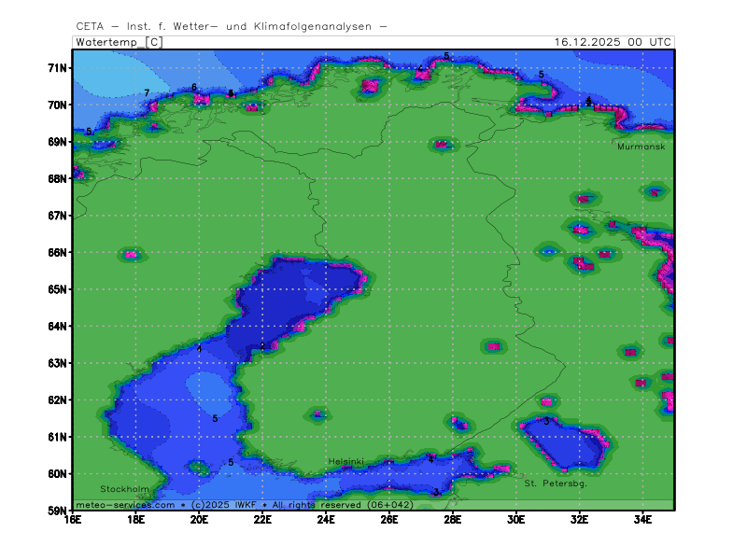
Task: Click the contour label 6 on northern coast
Action: pyautogui.click(x=194, y=88)
